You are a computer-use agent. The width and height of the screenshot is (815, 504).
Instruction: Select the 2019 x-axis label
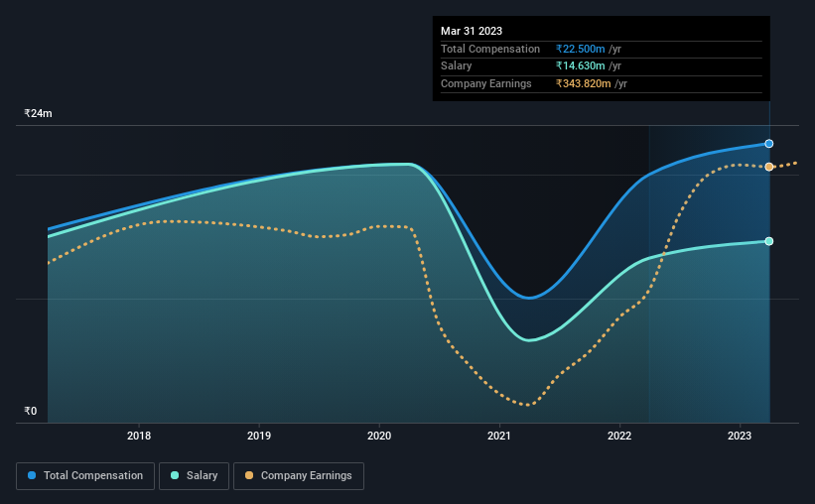click(259, 436)
